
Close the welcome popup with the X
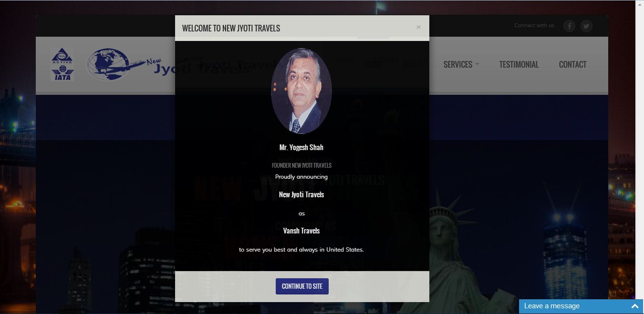[418, 27]
